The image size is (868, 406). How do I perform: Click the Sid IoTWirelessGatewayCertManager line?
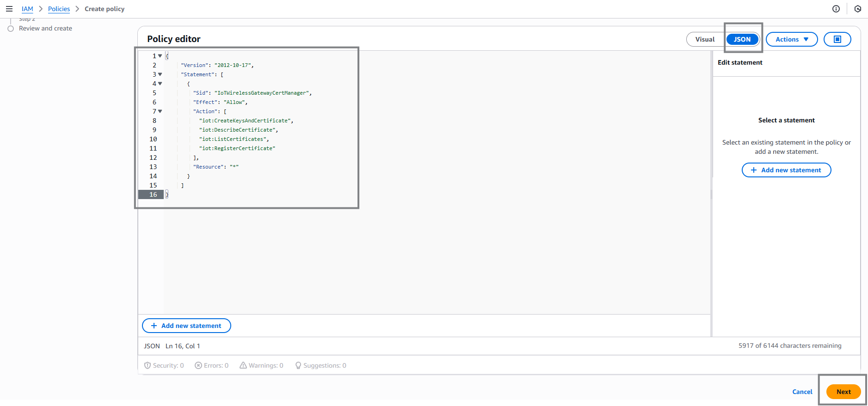252,93
